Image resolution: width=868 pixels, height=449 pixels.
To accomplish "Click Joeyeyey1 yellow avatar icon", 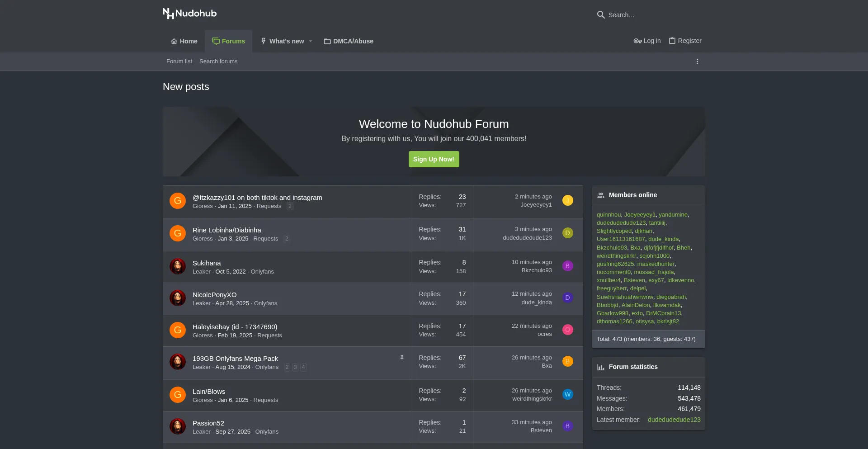I will click(568, 200).
